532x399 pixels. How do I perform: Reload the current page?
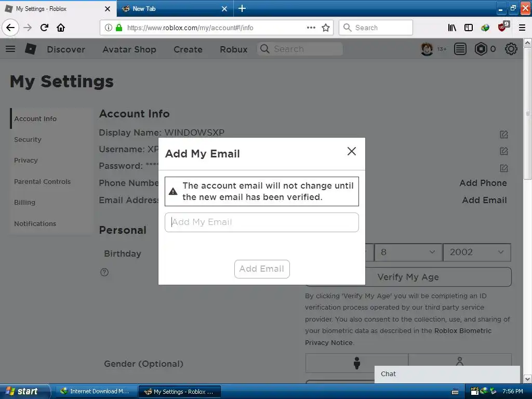pyautogui.click(x=44, y=28)
